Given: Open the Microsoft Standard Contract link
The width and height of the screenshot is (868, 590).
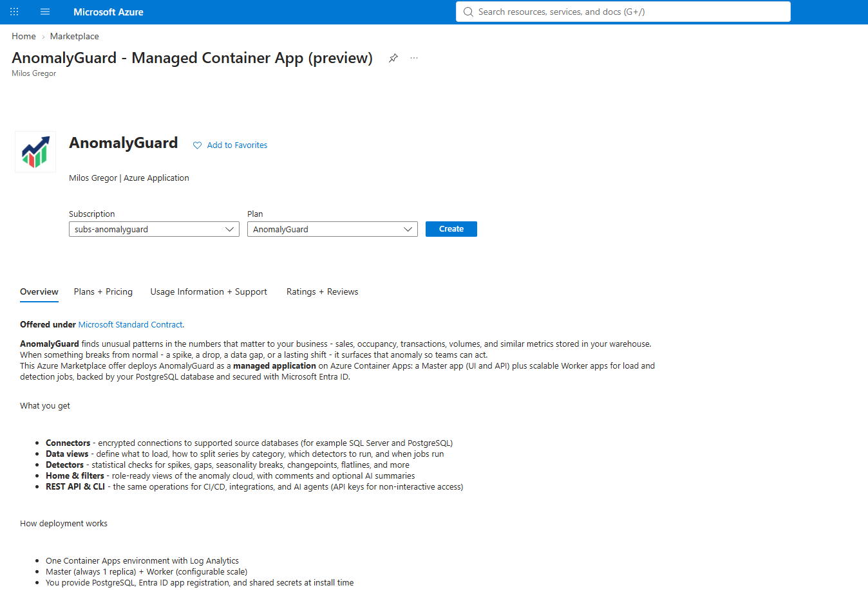Looking at the screenshot, I should click(131, 324).
